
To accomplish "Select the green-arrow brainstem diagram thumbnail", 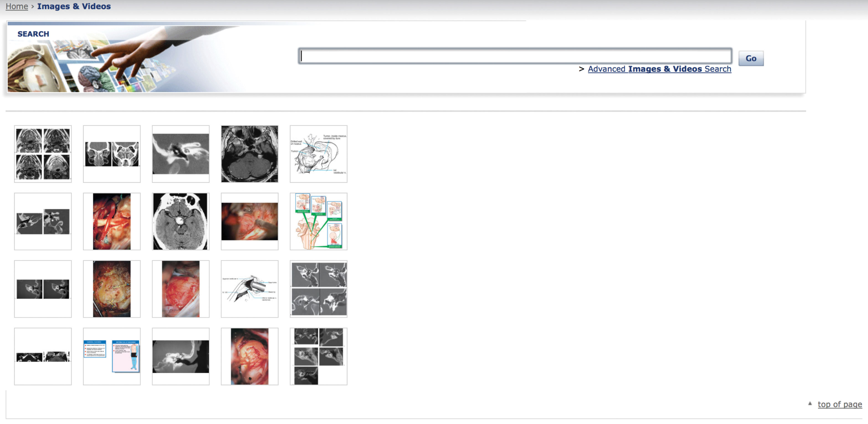I will (x=318, y=221).
